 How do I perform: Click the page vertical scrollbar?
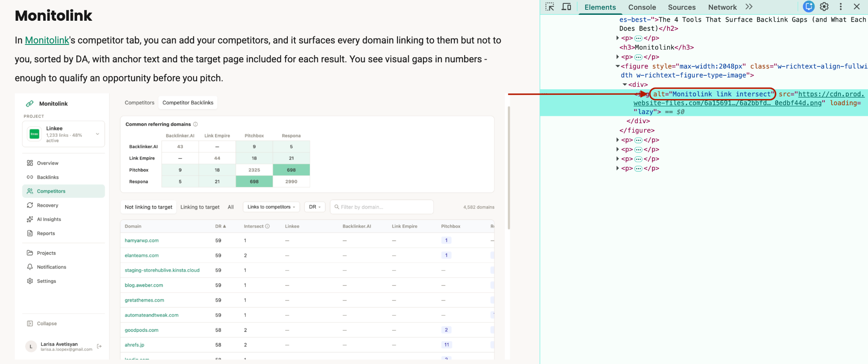pyautogui.click(x=509, y=168)
